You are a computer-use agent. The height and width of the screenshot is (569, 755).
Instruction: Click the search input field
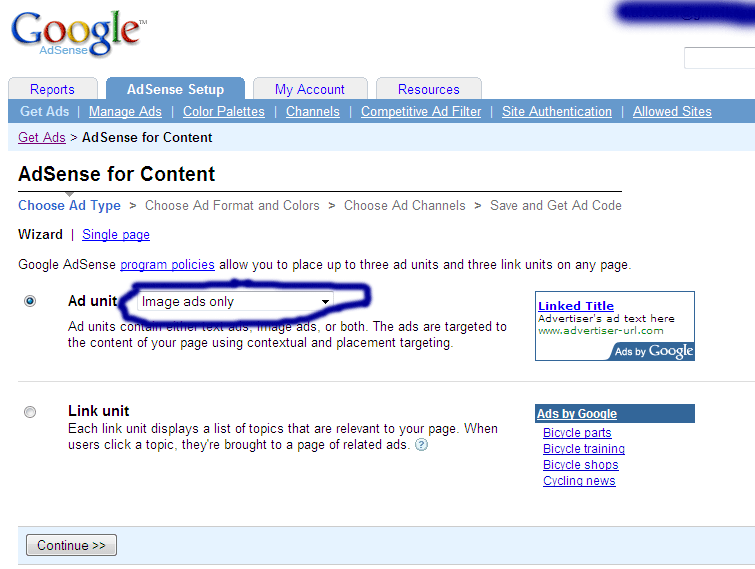[719, 58]
